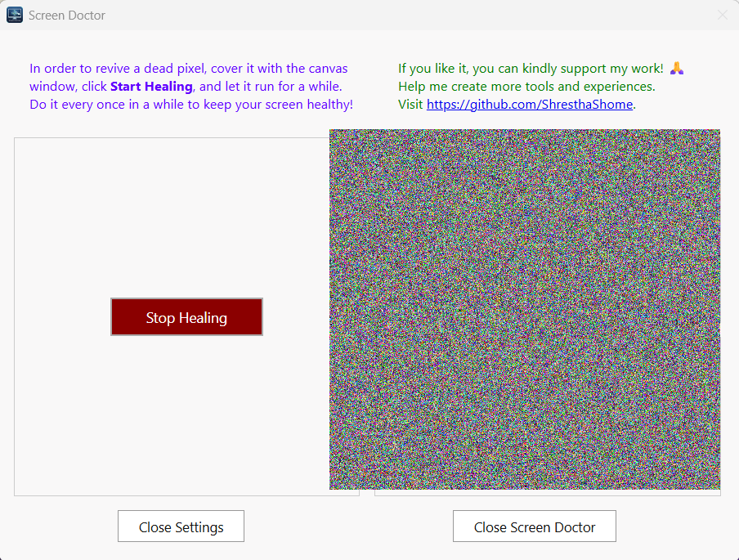Click the X button to close the window
The height and width of the screenshot is (560, 739).
pyautogui.click(x=722, y=14)
